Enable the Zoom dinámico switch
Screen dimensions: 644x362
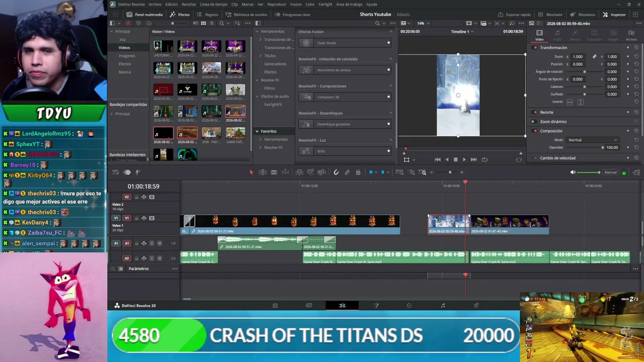click(533, 122)
